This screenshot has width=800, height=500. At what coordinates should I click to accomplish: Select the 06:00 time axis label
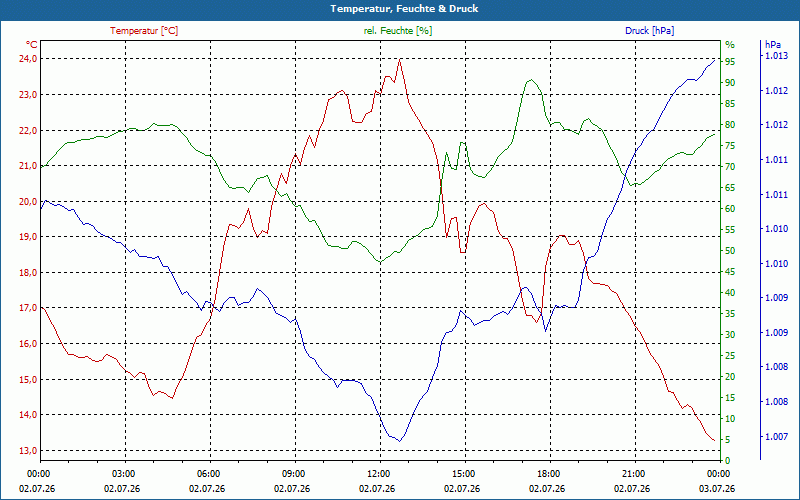pos(208,473)
